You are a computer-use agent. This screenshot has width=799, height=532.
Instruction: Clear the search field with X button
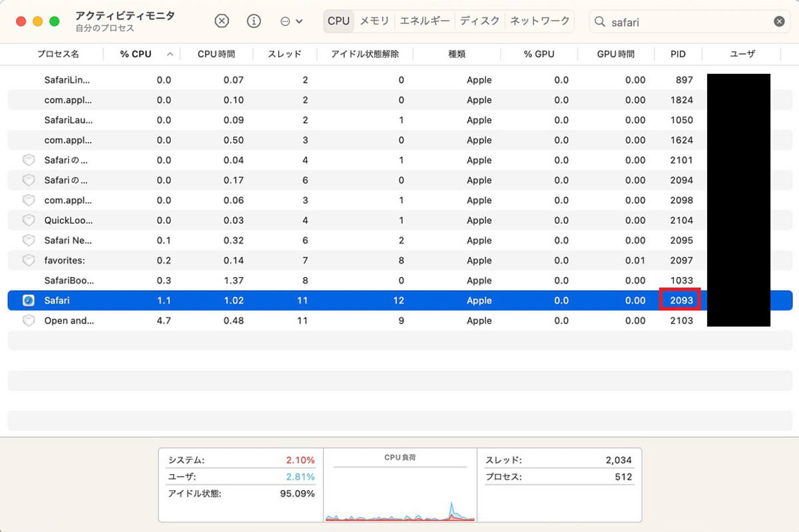tap(779, 21)
